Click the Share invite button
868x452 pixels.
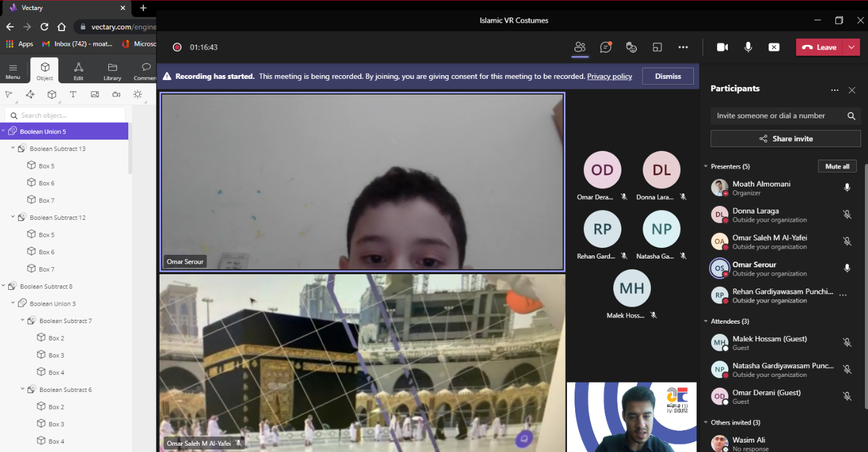tap(785, 138)
